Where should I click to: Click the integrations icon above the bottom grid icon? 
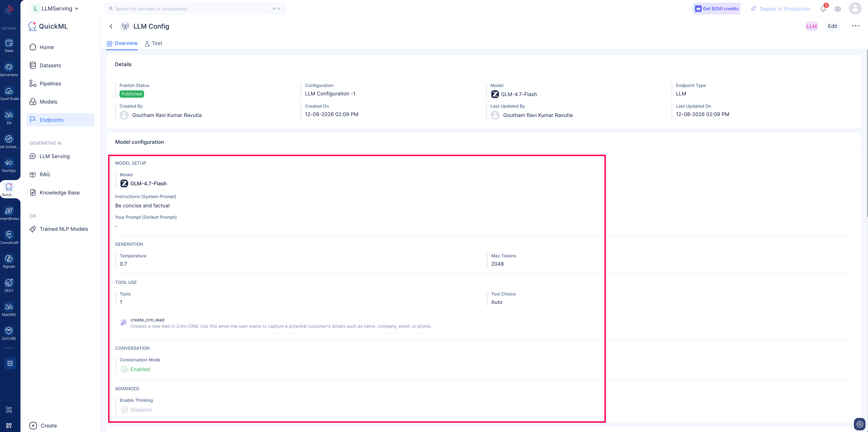9,410
